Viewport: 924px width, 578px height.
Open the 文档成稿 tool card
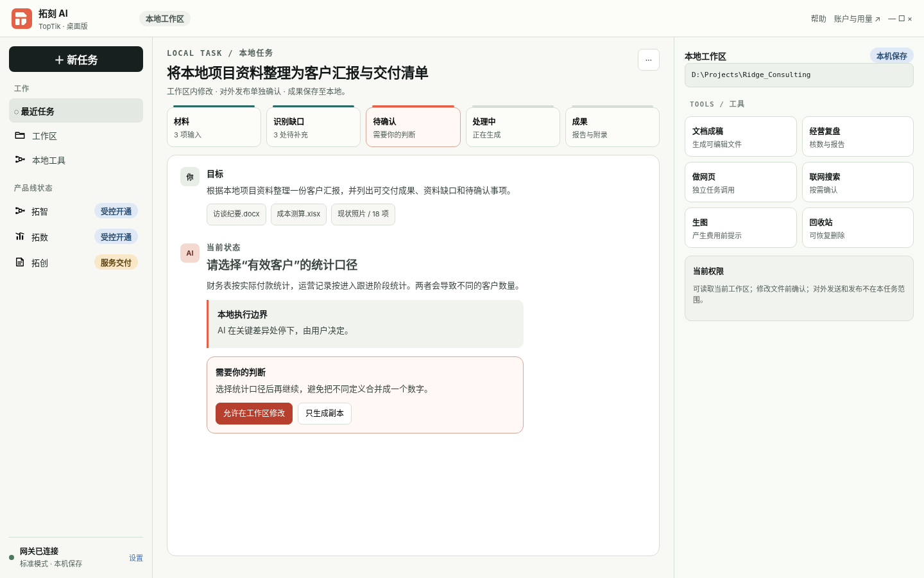[x=740, y=137]
